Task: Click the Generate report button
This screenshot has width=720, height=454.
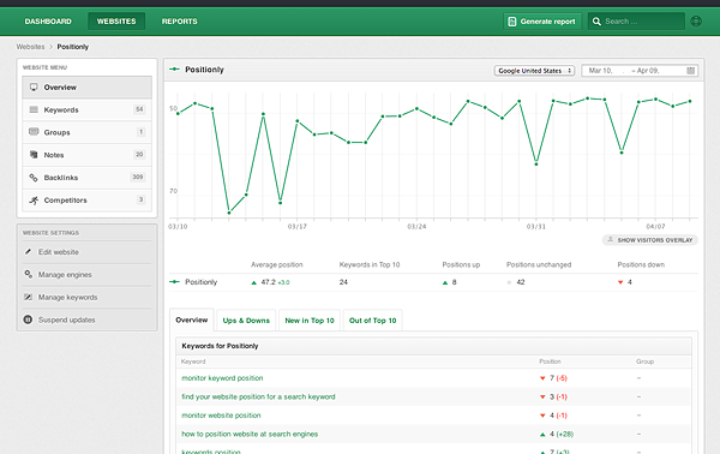Action: [x=542, y=21]
